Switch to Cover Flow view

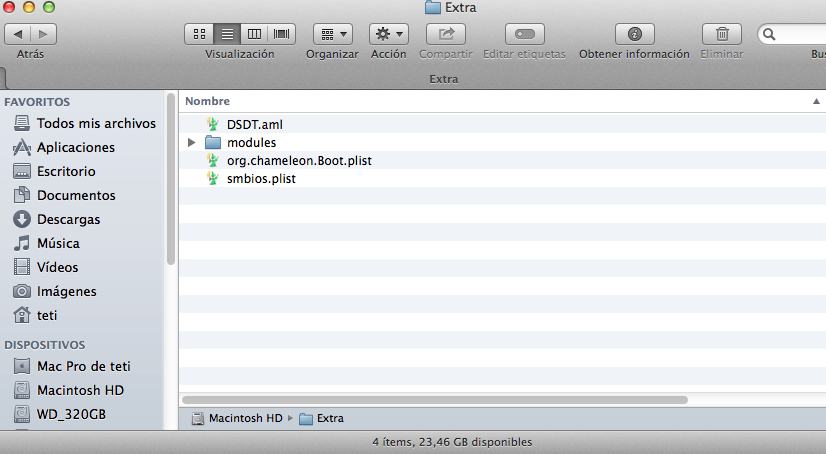[x=282, y=34]
